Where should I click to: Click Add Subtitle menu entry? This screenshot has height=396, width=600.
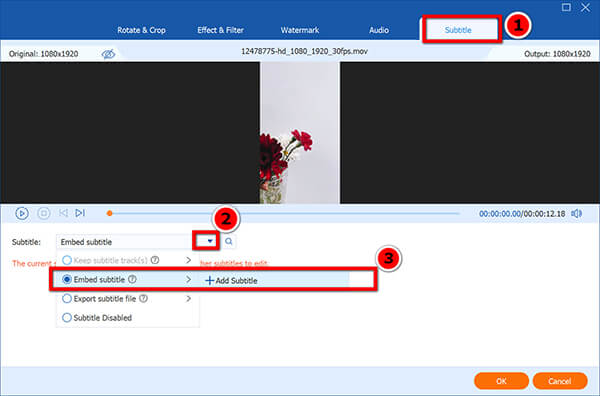pos(232,280)
